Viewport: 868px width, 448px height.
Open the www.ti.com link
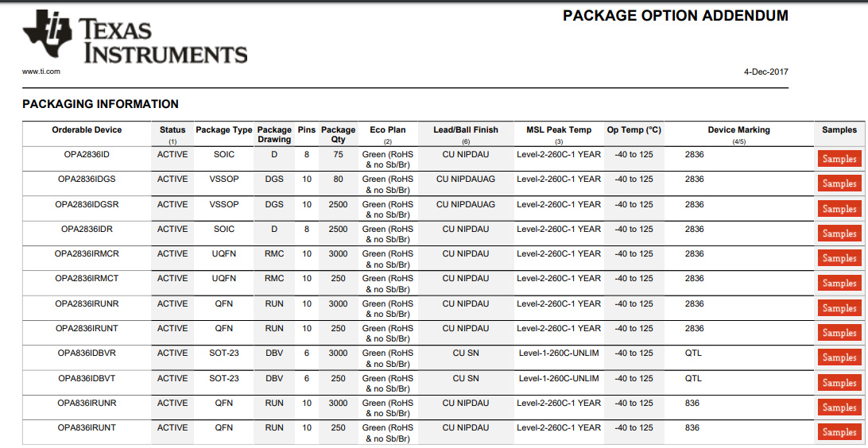pos(41,71)
